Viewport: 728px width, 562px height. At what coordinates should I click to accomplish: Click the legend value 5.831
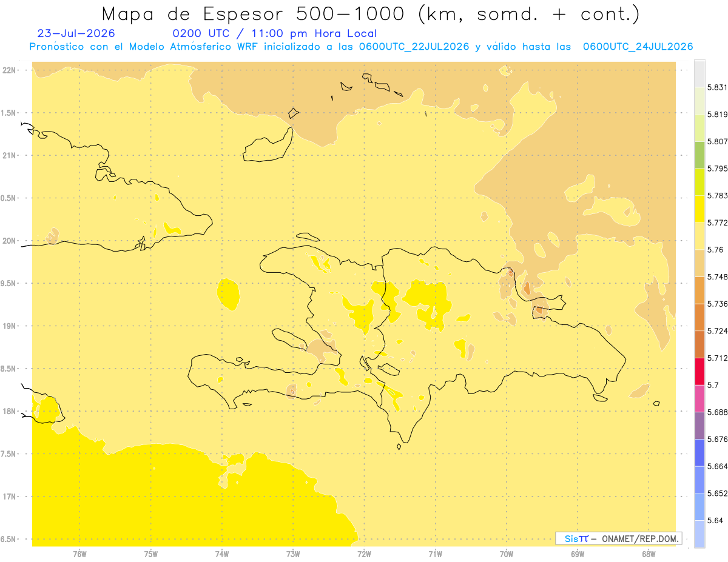pos(717,88)
